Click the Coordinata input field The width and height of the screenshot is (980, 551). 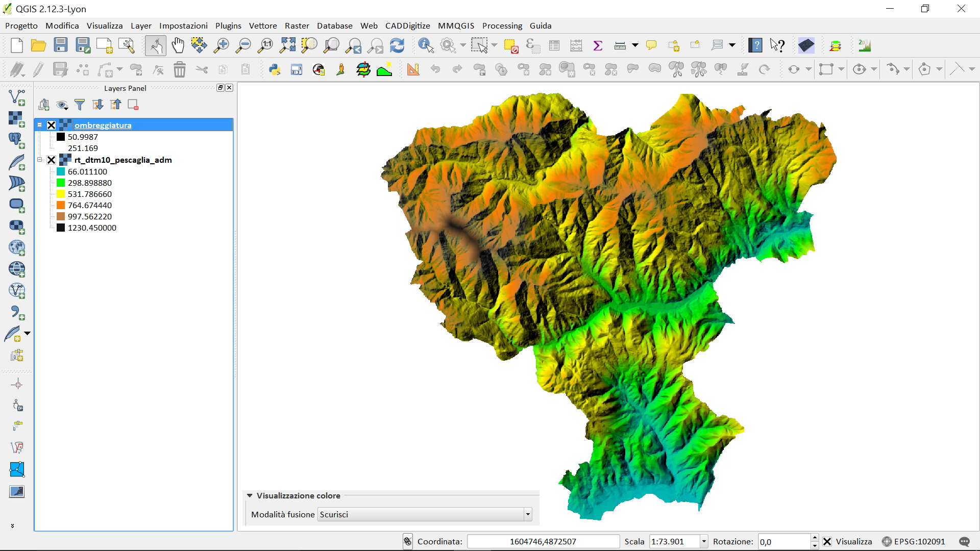(543, 541)
